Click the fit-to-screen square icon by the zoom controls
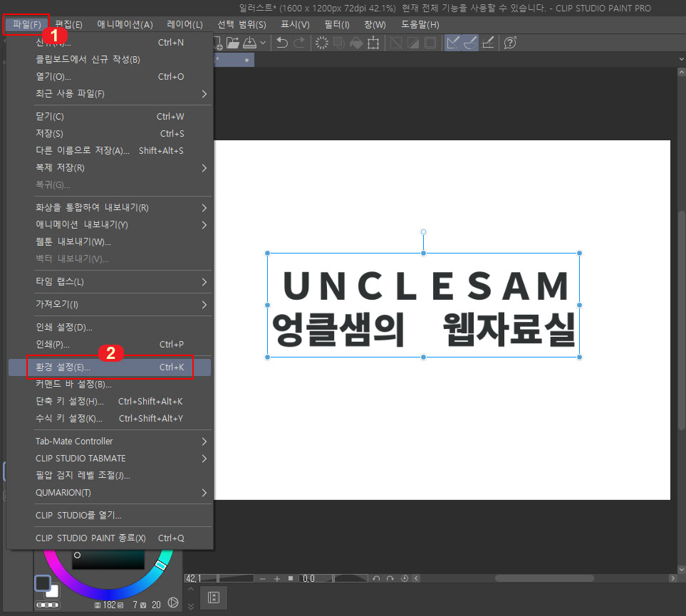Viewport: 686px width, 616px height. 291,578
